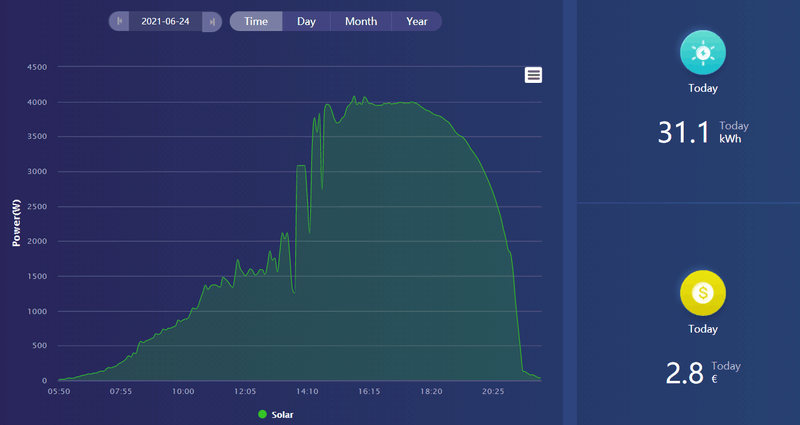Click the Solar legend label
The image size is (800, 425).
coord(282,415)
